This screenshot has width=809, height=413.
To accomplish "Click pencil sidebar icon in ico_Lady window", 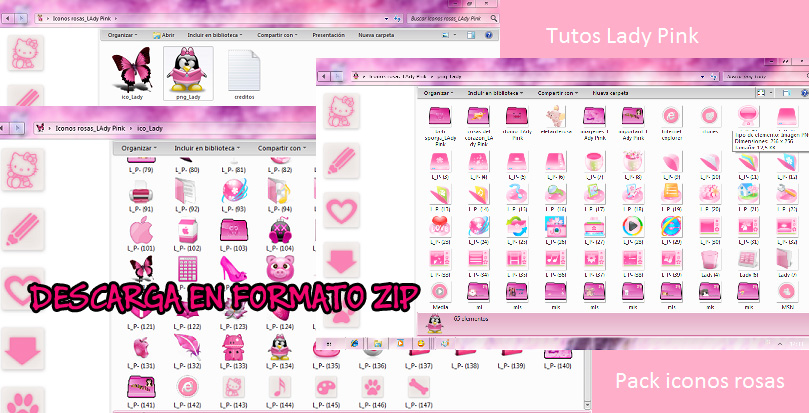I will tap(22, 229).
